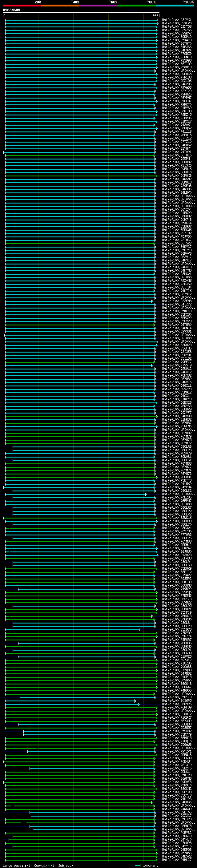Screen dimensions: 197x868
Task: Select subject label UniRef100_C5X4C8
Action: [x=176, y=40]
